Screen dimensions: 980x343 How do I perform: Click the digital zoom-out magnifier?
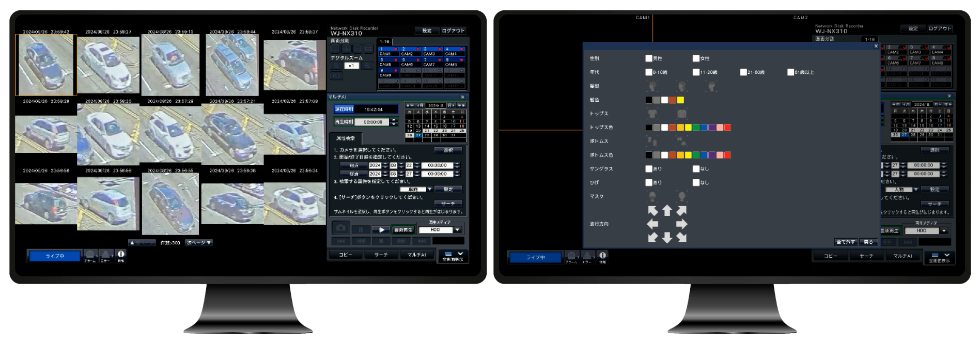[336, 66]
